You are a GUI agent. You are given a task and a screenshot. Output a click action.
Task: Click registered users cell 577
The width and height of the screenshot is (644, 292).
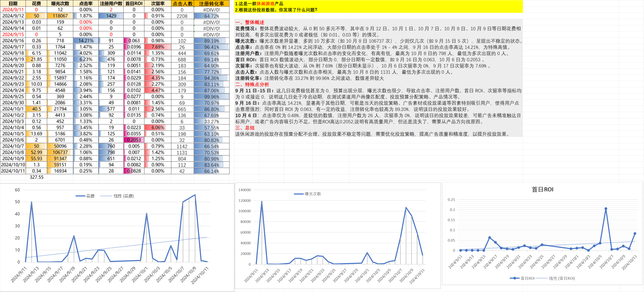pyautogui.click(x=111, y=109)
